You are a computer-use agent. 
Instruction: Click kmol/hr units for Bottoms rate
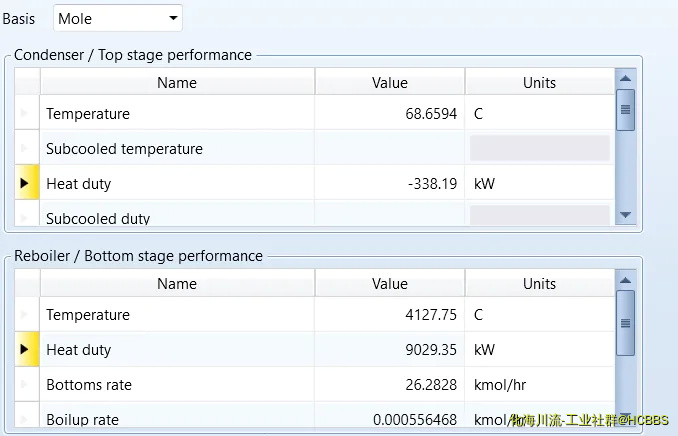500,385
